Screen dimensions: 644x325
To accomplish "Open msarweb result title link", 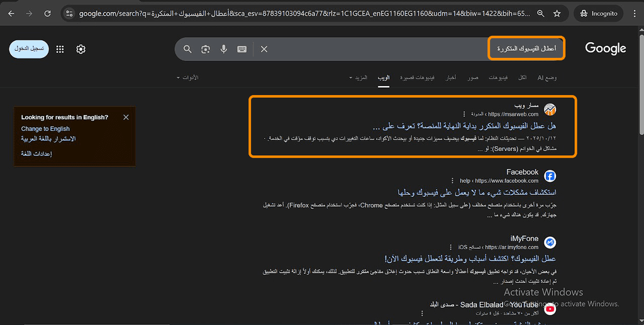I will (465, 126).
